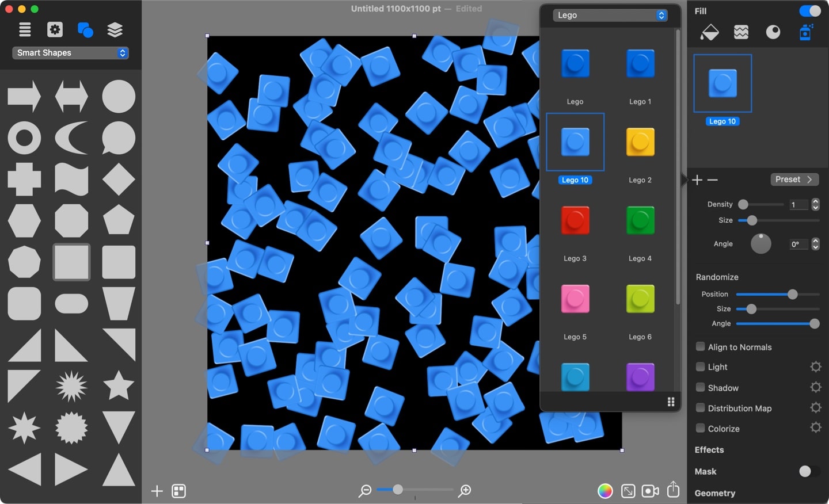829x504 pixels.
Task: Click the Randomize Position slider
Action: tap(778, 294)
